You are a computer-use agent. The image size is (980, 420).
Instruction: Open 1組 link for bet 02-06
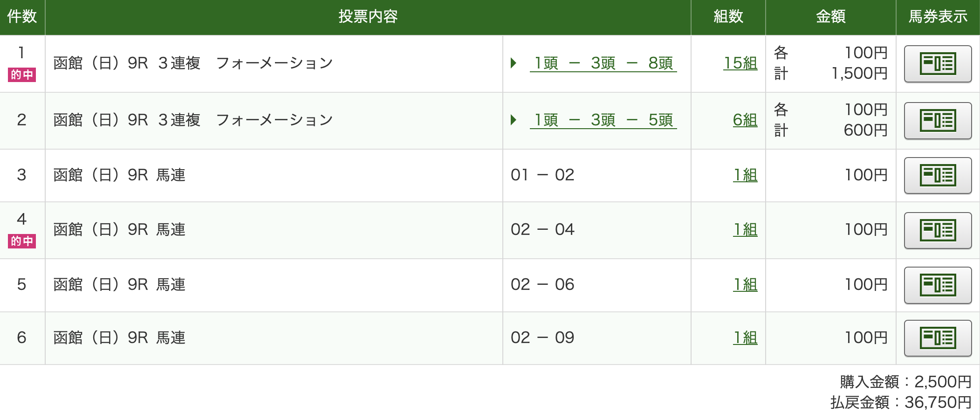pyautogui.click(x=745, y=285)
